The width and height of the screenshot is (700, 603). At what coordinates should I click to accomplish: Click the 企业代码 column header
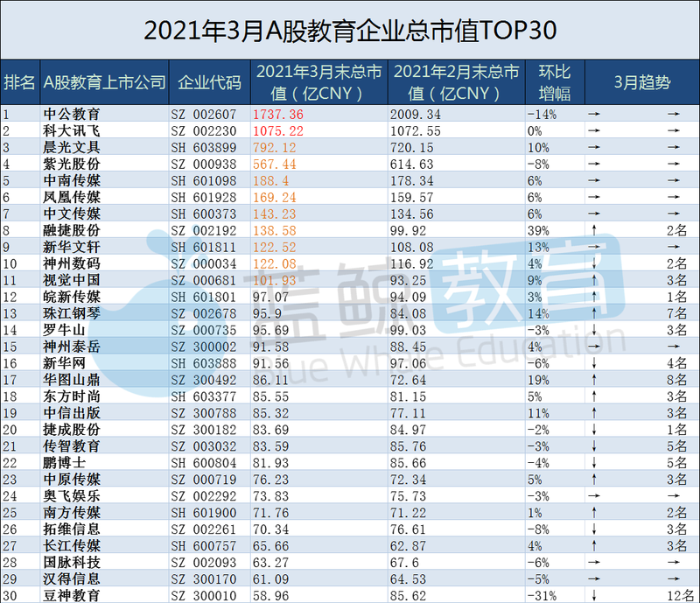click(209, 82)
